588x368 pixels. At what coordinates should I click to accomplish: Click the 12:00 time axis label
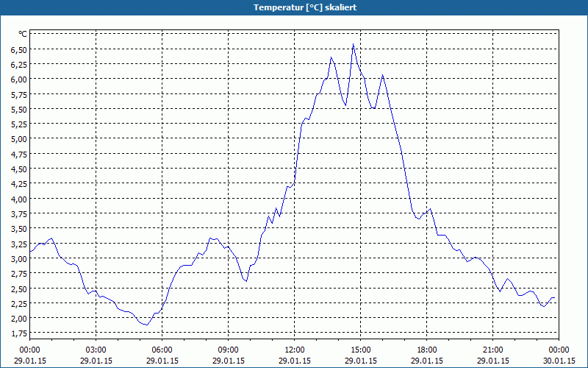click(295, 350)
